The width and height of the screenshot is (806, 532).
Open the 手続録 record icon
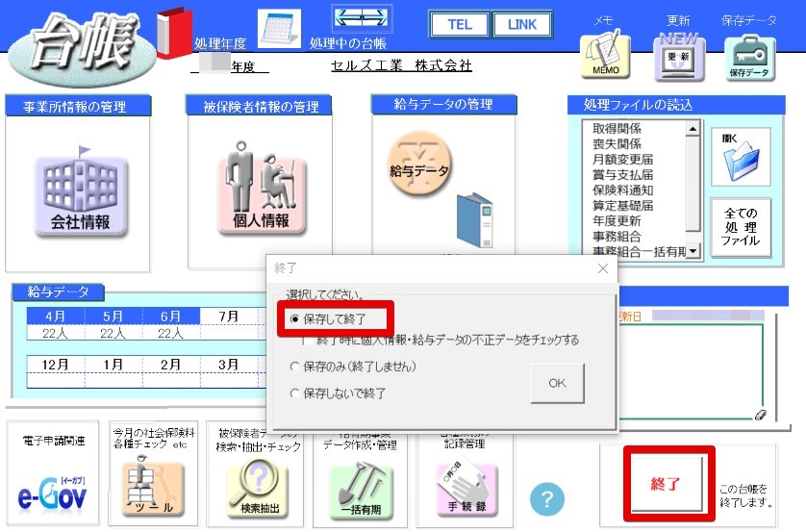tap(466, 488)
